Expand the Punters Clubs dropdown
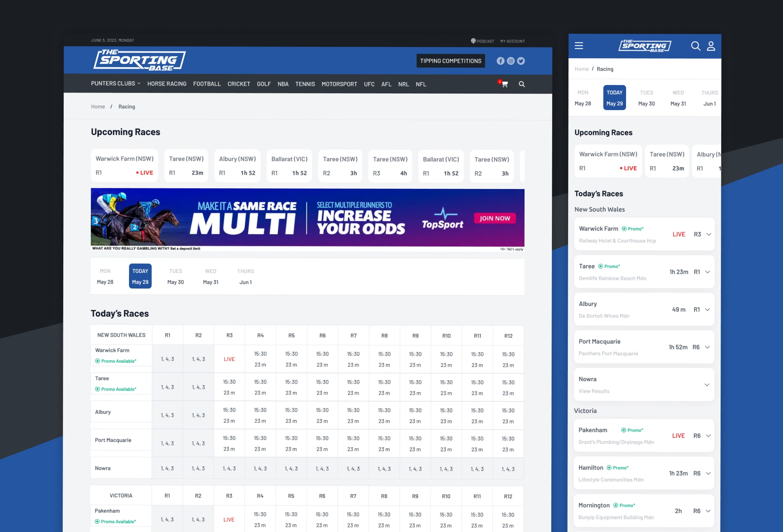Image resolution: width=783 pixels, height=532 pixels. pos(116,83)
